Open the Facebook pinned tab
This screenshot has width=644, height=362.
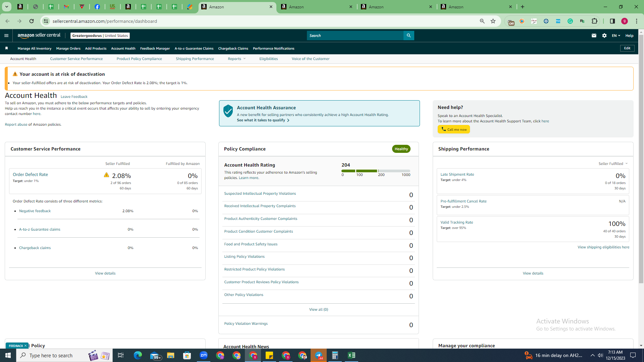(x=97, y=7)
